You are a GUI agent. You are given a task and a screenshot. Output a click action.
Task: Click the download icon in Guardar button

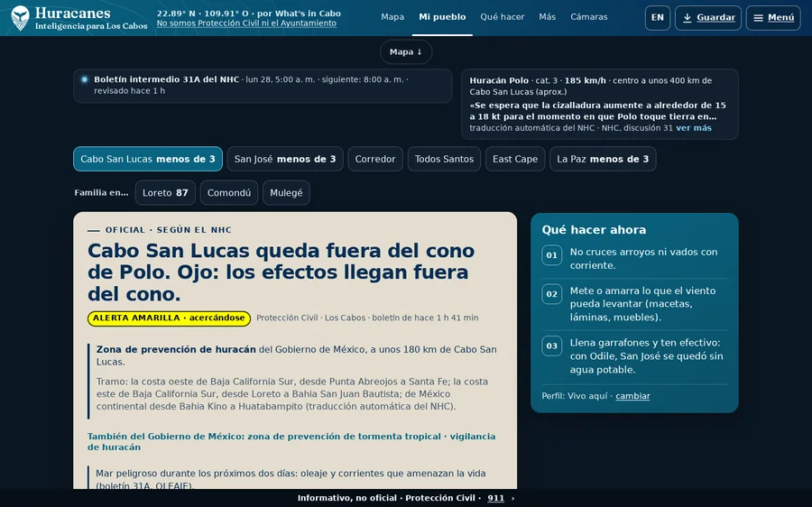click(687, 18)
